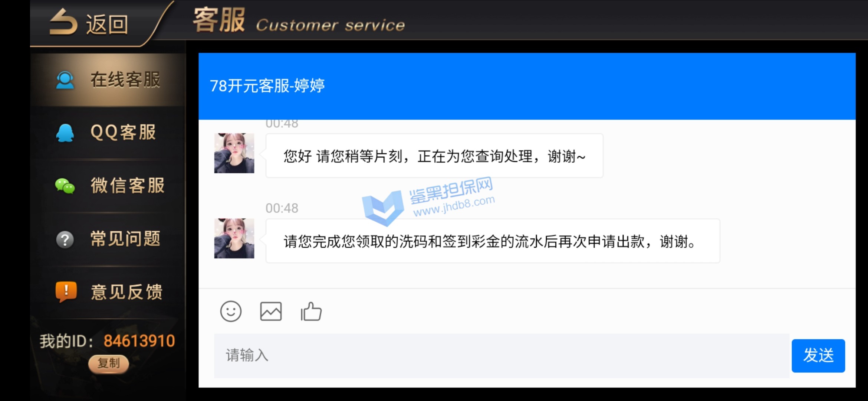Click agent avatar on first message
The width and height of the screenshot is (868, 401).
[234, 153]
